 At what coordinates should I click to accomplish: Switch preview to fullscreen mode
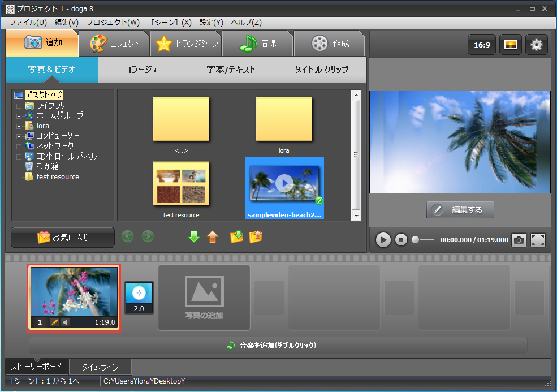coord(538,240)
